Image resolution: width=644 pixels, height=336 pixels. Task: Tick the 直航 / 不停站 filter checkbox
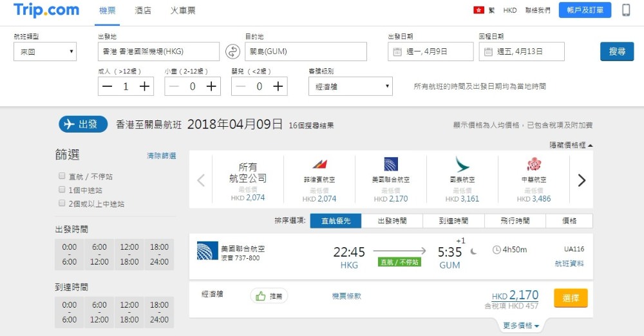pyautogui.click(x=61, y=176)
